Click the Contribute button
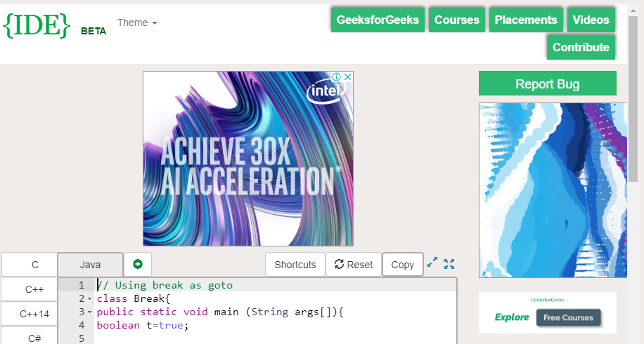The image size is (644, 344). tap(581, 47)
